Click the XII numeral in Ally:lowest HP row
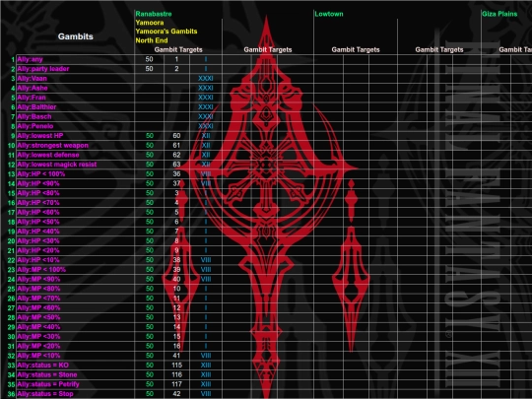532x399 pixels. [x=206, y=136]
